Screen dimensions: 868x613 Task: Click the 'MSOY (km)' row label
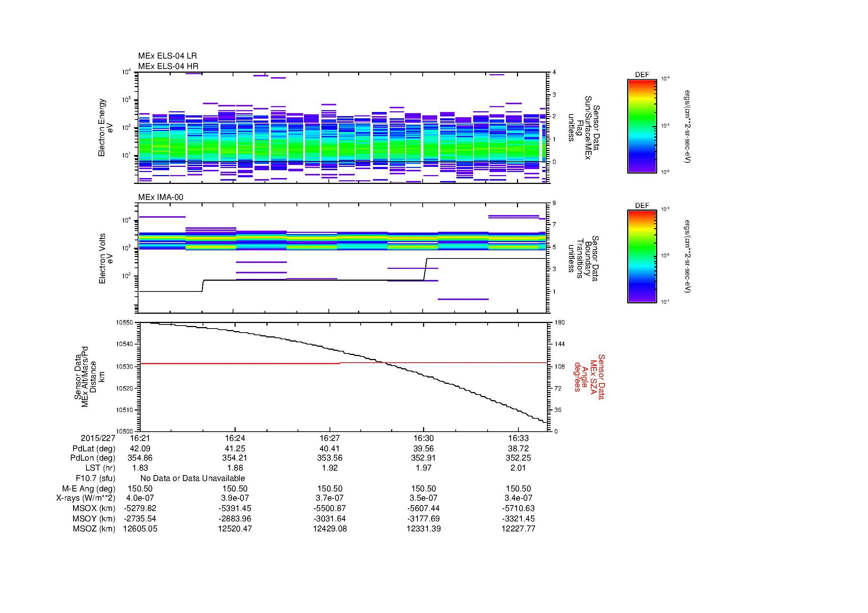(x=94, y=518)
